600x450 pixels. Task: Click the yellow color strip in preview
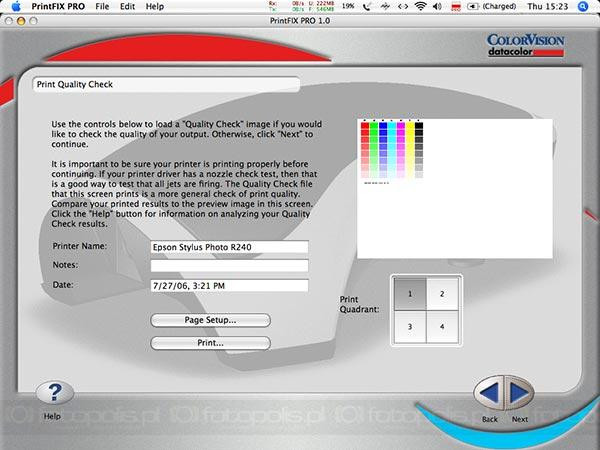click(x=410, y=150)
